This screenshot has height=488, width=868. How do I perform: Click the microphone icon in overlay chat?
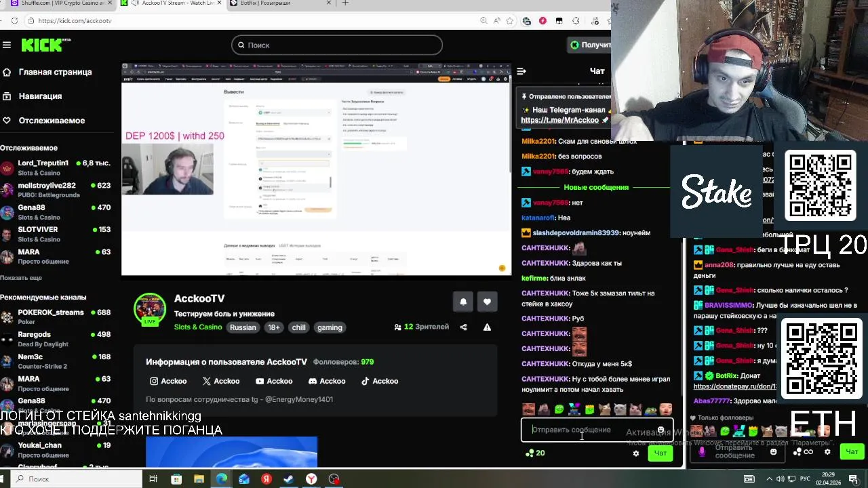tap(702, 451)
